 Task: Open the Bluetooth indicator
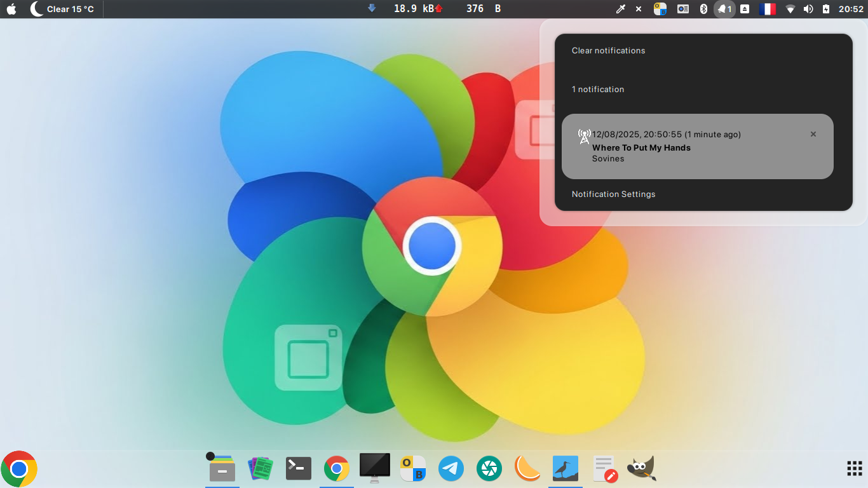pos(703,9)
